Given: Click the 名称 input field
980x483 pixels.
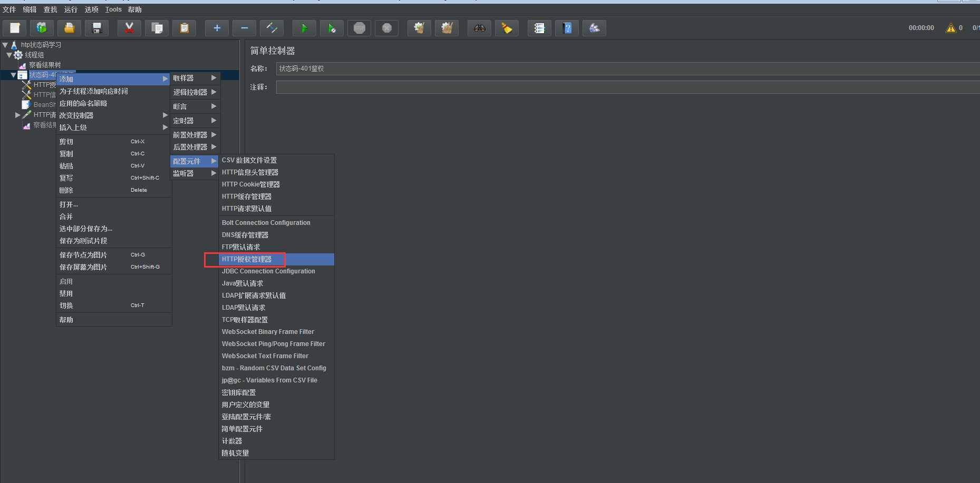Looking at the screenshot, I should pyautogui.click(x=627, y=68).
